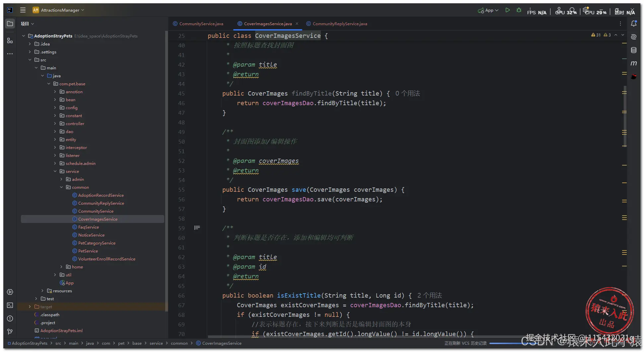Open the Terminal tool window
The image size is (644, 352).
[x=10, y=305]
